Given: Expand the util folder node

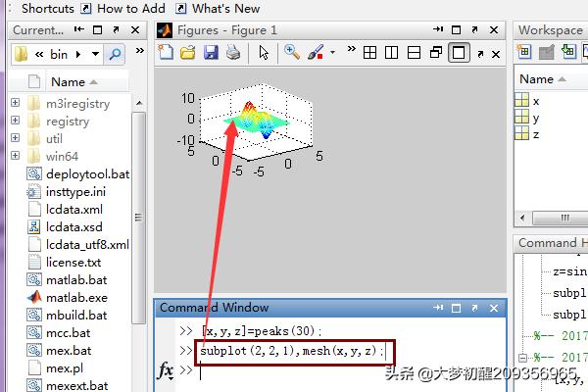Looking at the screenshot, I should (15, 137).
